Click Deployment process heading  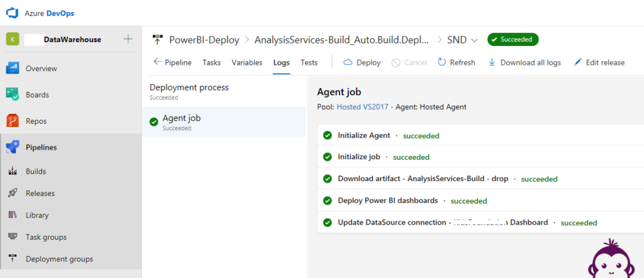coord(189,87)
